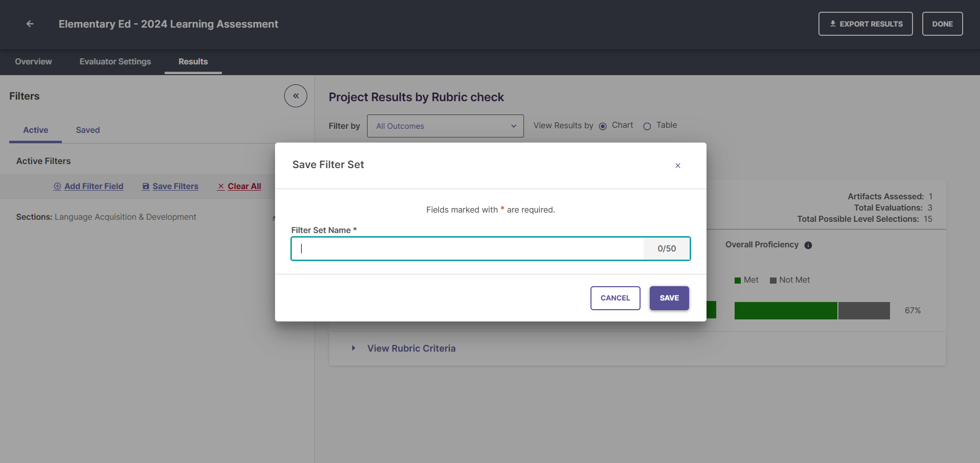Open the Evaluator Settings tab
This screenshot has width=980, height=463.
coord(115,61)
